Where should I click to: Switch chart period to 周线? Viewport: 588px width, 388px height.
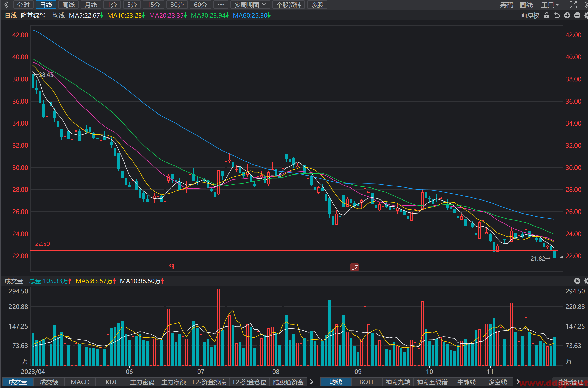pyautogui.click(x=68, y=5)
